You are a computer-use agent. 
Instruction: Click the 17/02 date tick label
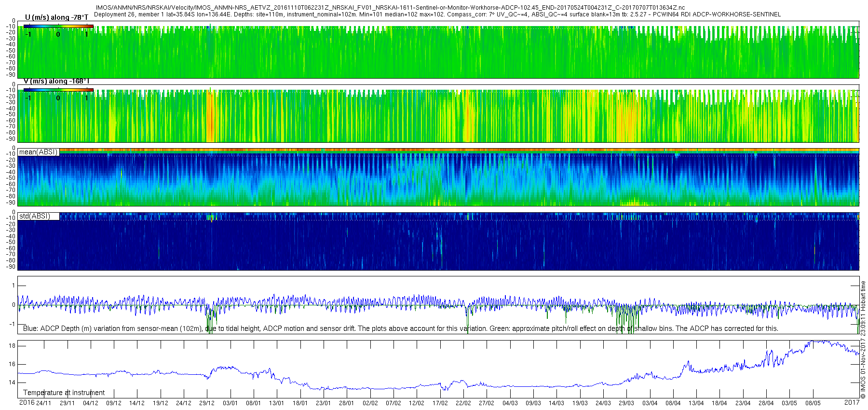440,403
